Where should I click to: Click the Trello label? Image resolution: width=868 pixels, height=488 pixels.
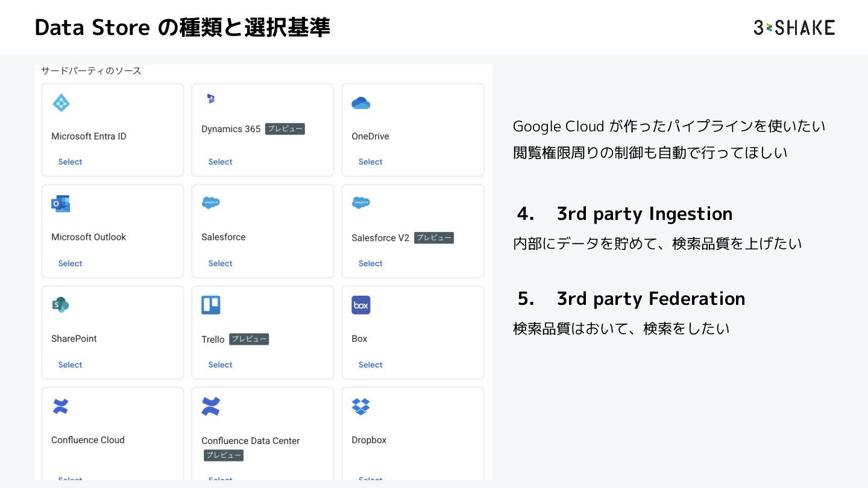coord(213,339)
